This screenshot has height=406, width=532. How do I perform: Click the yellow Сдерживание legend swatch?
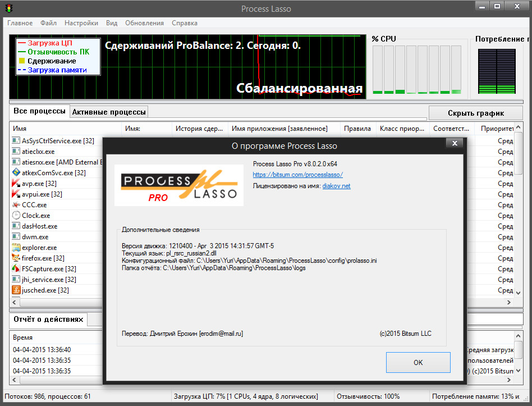point(22,61)
